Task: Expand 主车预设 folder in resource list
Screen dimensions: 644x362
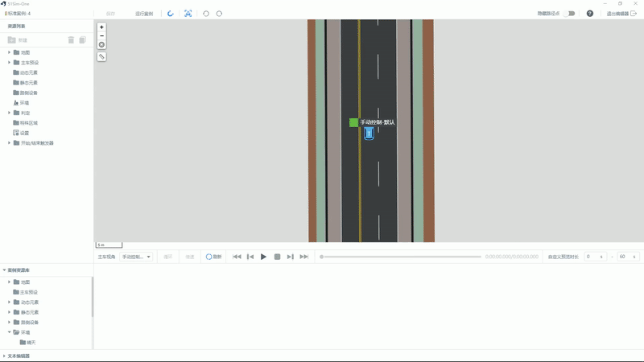Action: click(9, 63)
